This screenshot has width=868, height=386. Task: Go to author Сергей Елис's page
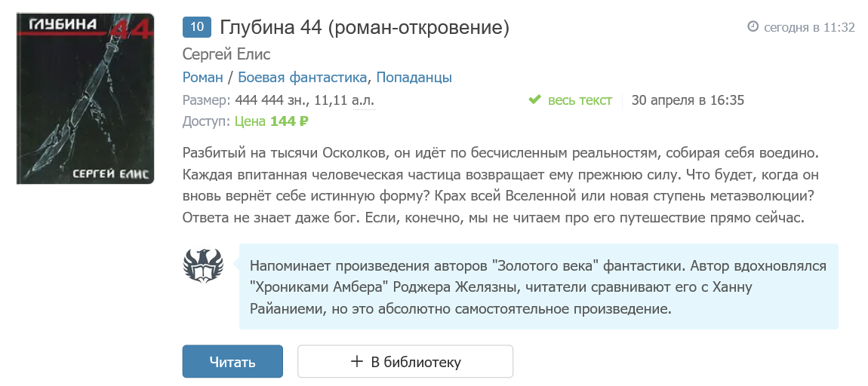point(226,54)
